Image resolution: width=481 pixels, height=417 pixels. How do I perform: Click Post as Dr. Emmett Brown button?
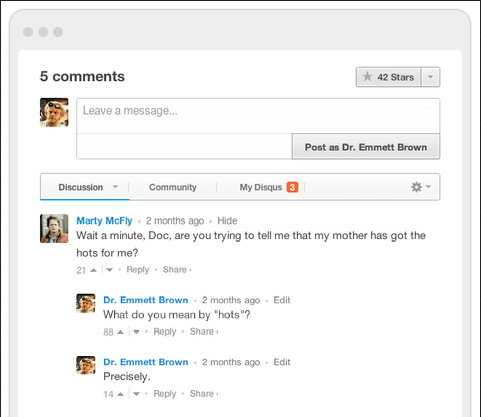point(366,147)
